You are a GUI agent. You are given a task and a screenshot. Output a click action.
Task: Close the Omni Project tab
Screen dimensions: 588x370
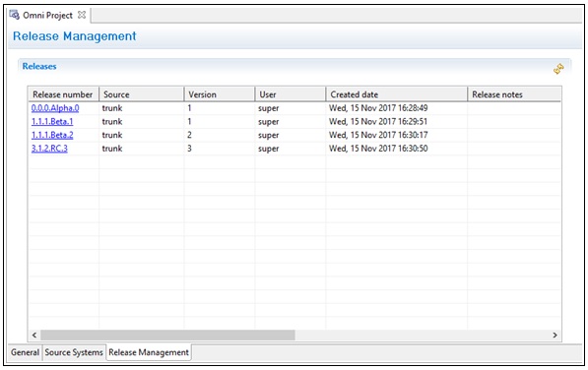[x=82, y=15]
